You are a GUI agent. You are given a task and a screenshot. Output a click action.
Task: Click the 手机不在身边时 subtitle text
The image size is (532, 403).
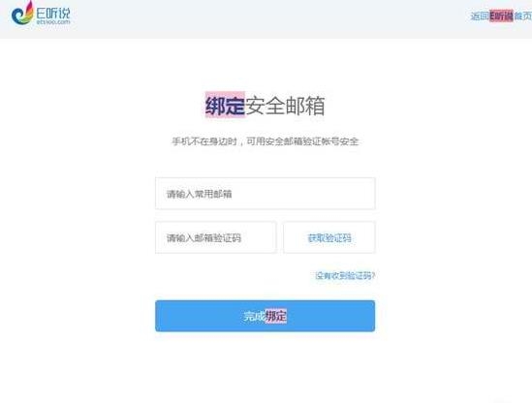[x=204, y=141]
